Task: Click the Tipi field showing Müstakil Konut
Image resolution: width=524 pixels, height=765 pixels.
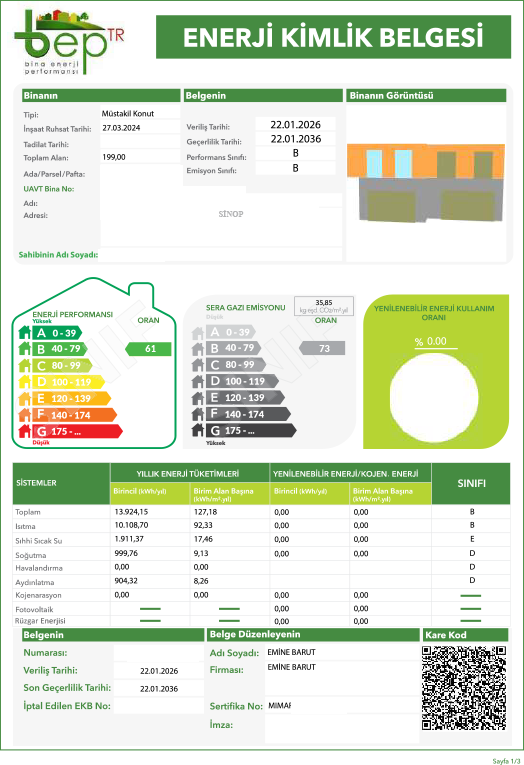Action: (141, 113)
